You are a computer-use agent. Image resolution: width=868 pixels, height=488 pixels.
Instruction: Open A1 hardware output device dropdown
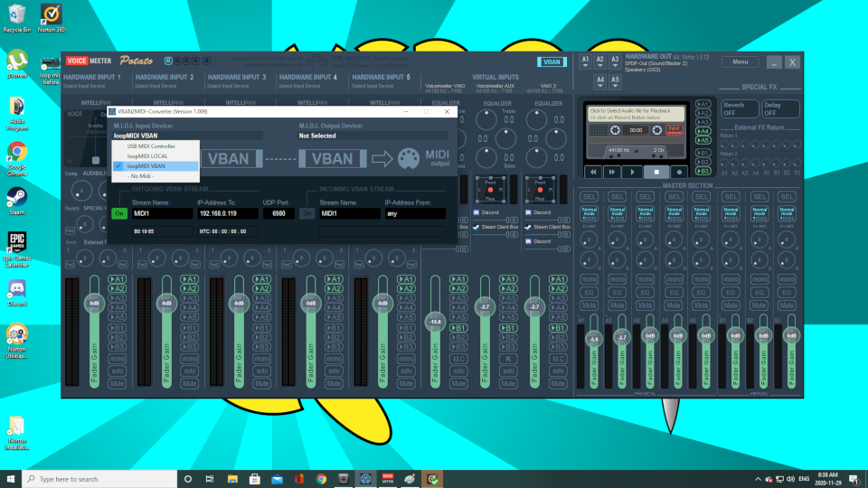click(585, 61)
